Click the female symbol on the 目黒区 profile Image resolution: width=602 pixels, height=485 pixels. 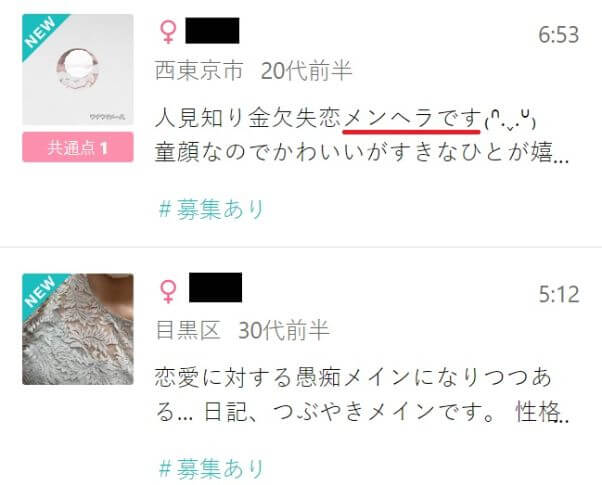[x=168, y=291]
